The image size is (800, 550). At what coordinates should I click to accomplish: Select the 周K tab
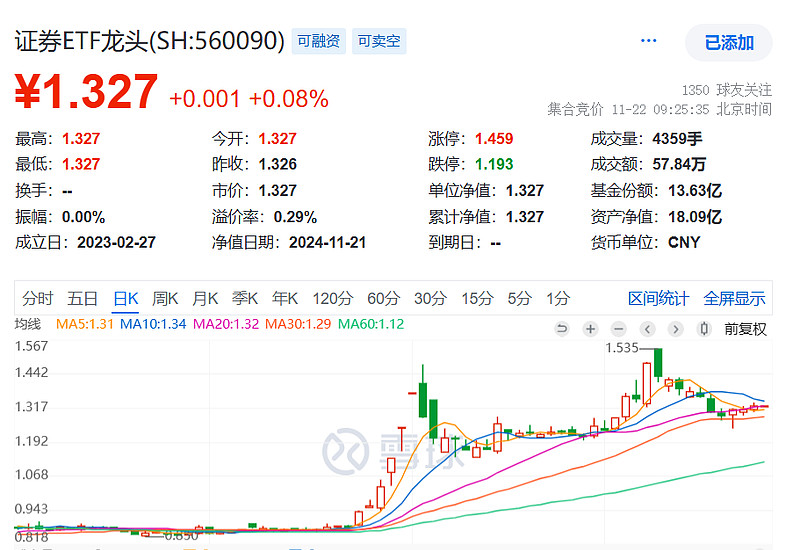[165, 298]
